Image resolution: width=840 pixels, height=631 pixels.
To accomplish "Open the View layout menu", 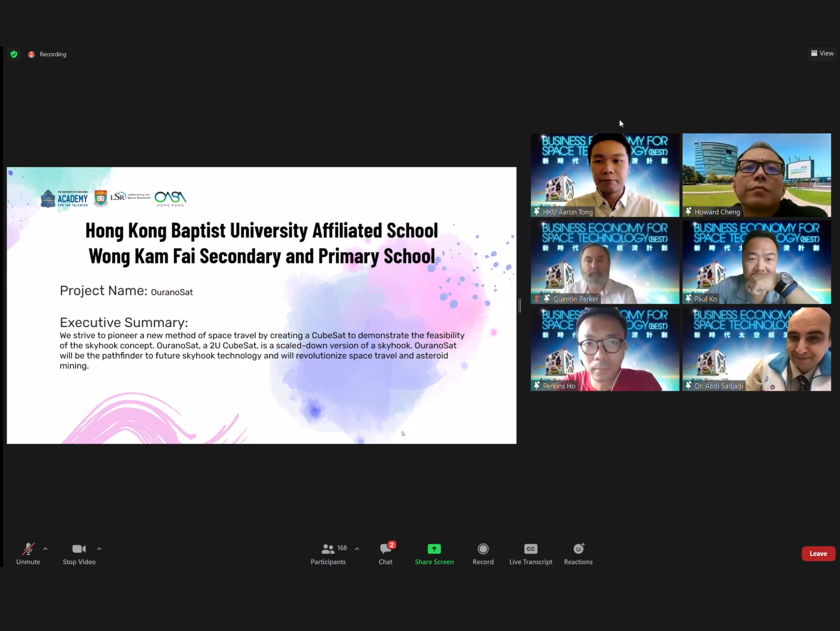I will click(x=822, y=53).
